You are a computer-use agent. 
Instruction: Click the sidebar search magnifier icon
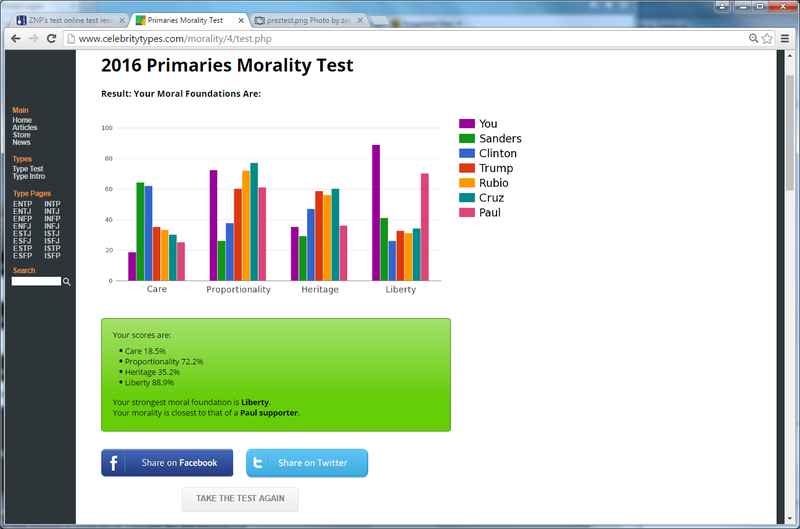[x=66, y=282]
